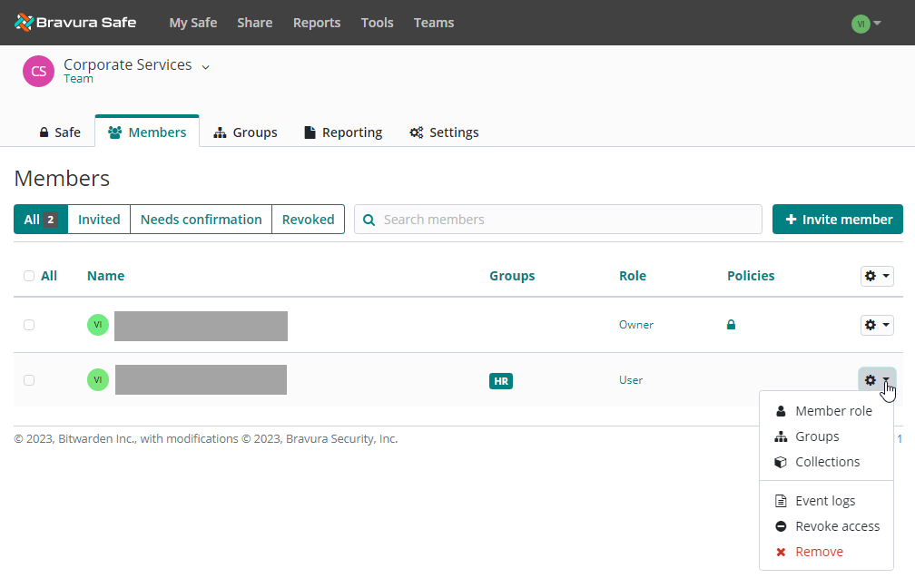Click the Invite member button
The image size is (915, 588).
[837, 220]
